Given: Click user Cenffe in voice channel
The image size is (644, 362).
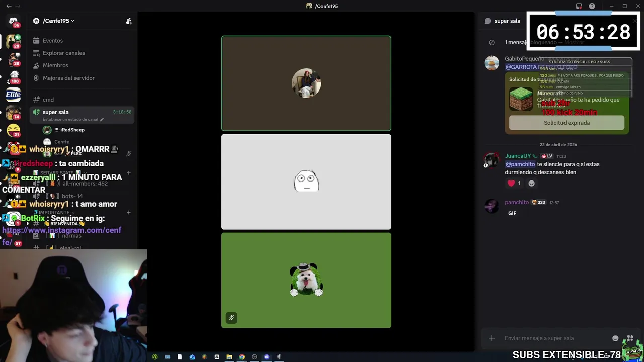Looking at the screenshot, I should 61,142.
